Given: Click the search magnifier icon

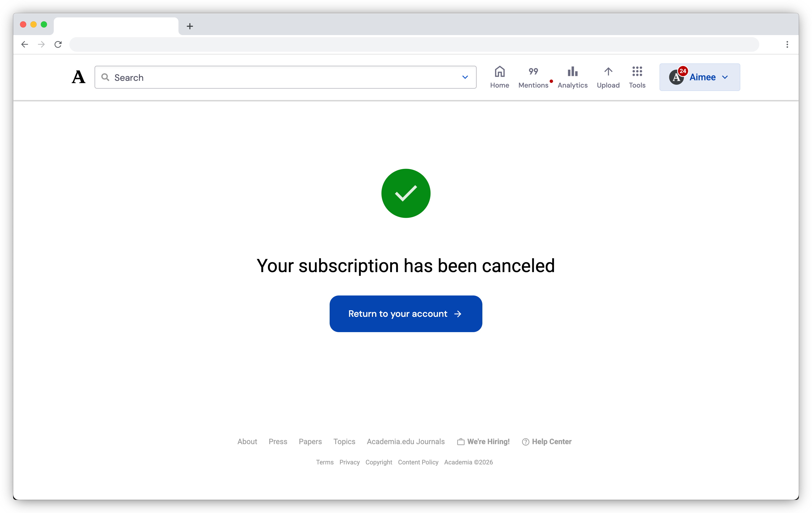Looking at the screenshot, I should click(x=105, y=77).
